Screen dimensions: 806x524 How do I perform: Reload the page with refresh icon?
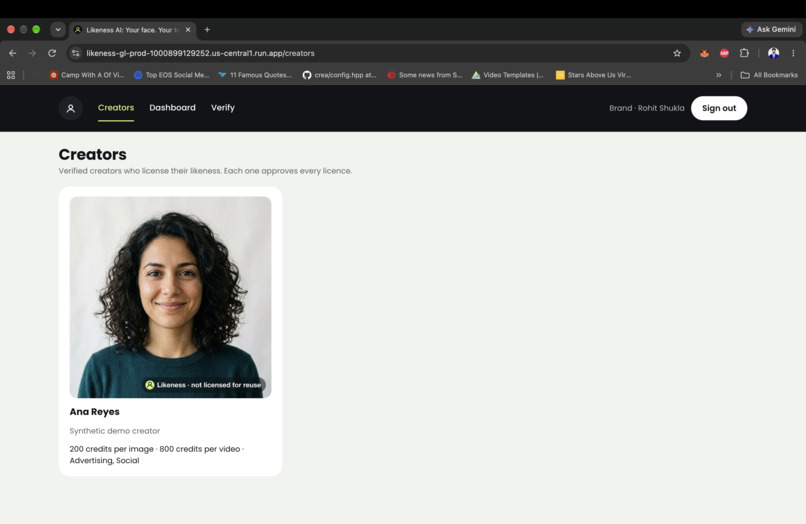point(52,53)
